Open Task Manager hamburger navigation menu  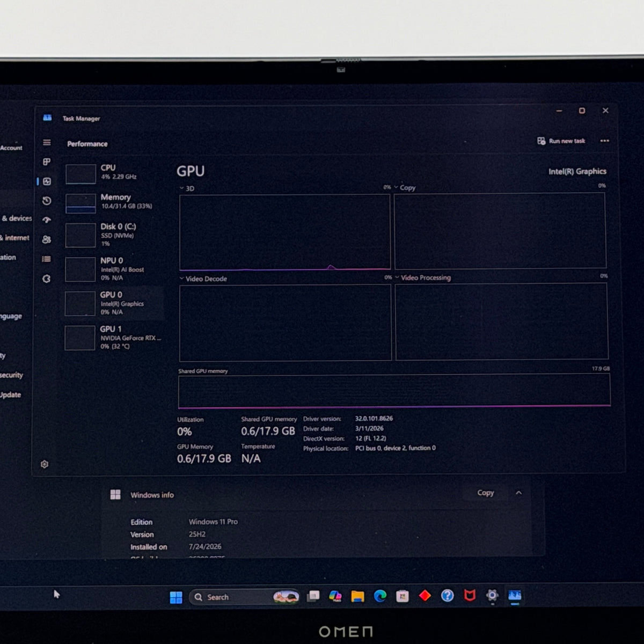pyautogui.click(x=47, y=143)
